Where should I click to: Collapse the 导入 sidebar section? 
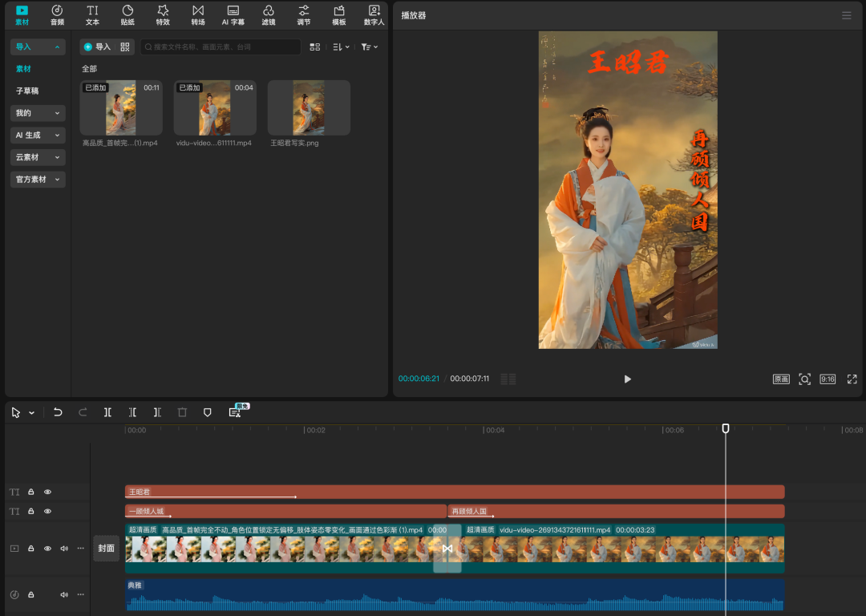(x=38, y=47)
